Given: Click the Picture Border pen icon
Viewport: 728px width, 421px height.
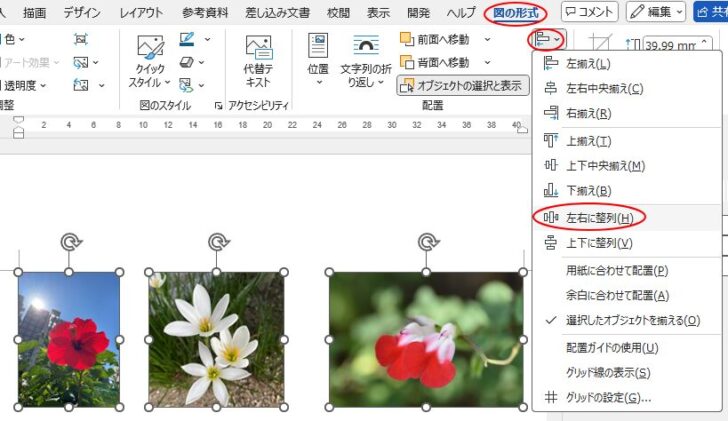Looking at the screenshot, I should 187,39.
